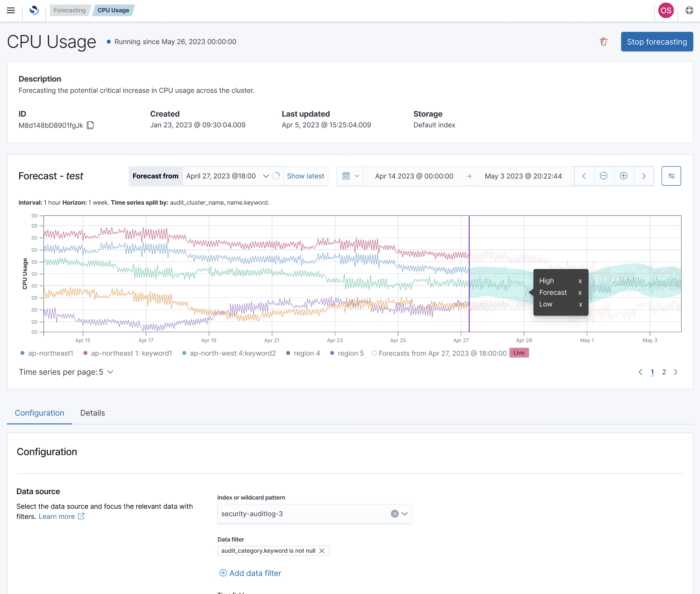This screenshot has width=700, height=594.
Task: Click the settings/filter icon on chart toolbar
Action: [671, 176]
